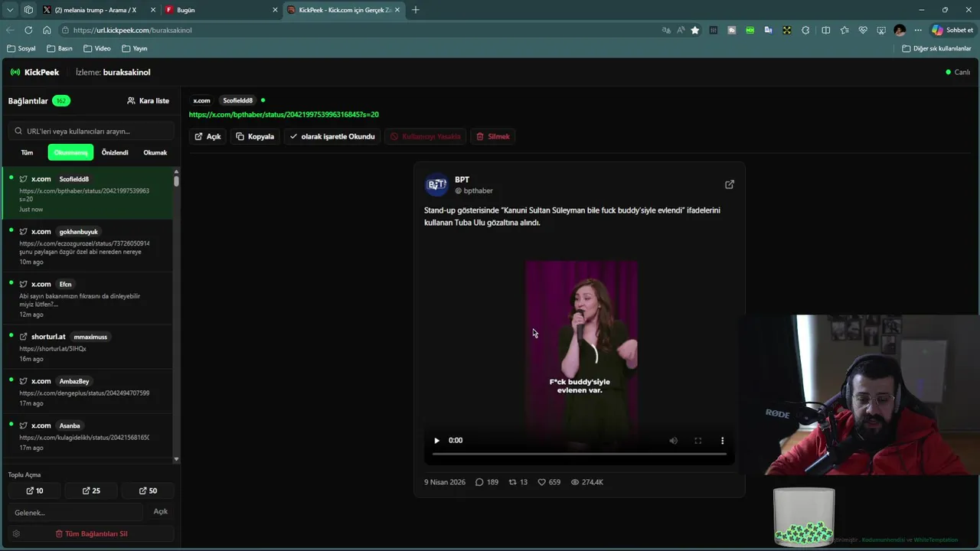Open the browser profile avatar
Viewport: 980px width, 551px height.
(x=900, y=30)
